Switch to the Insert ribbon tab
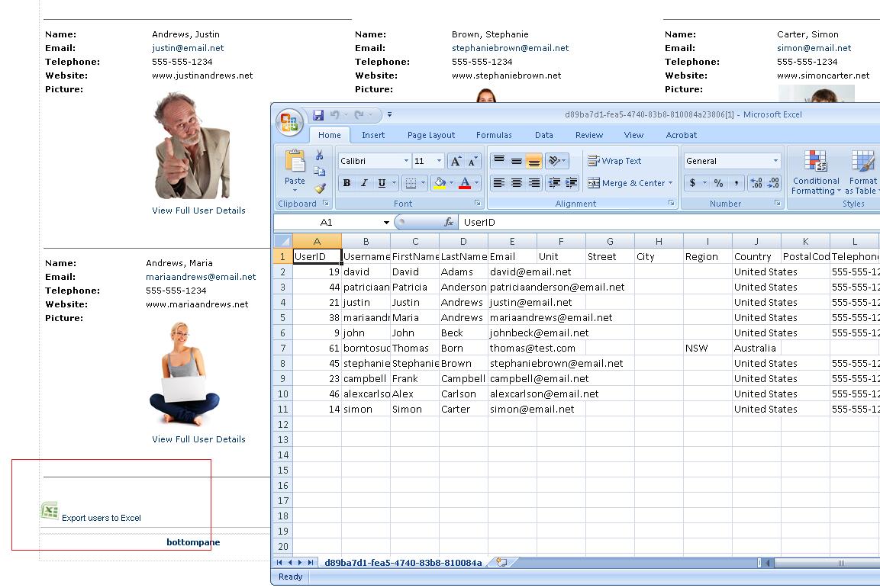Viewport: 880px width, 588px height. coord(373,135)
